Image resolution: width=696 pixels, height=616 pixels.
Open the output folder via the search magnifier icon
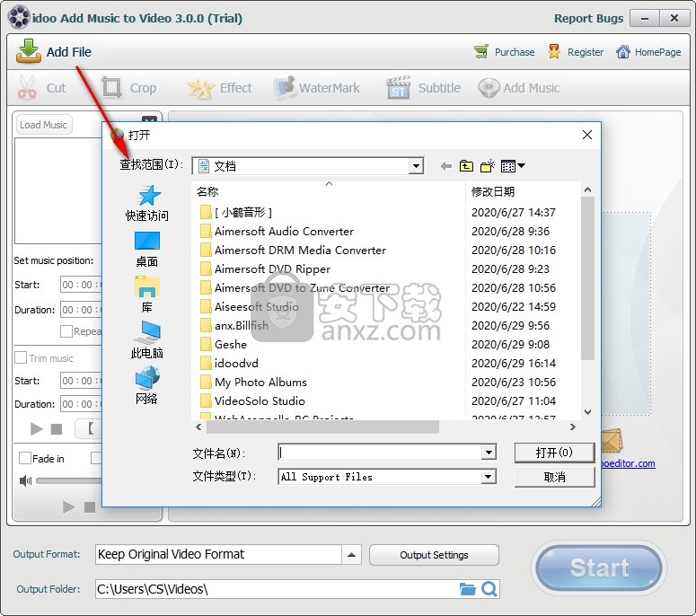pyautogui.click(x=489, y=589)
